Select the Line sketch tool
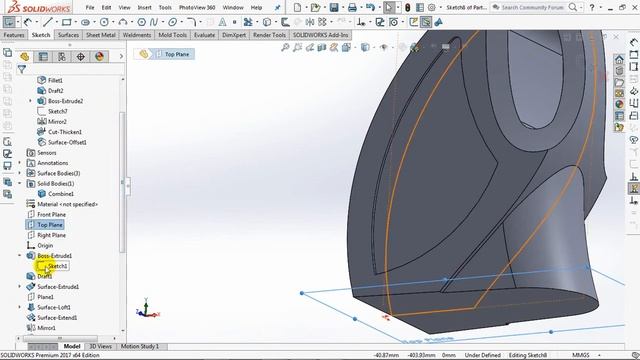This screenshot has height=360, width=640. click(x=48, y=22)
